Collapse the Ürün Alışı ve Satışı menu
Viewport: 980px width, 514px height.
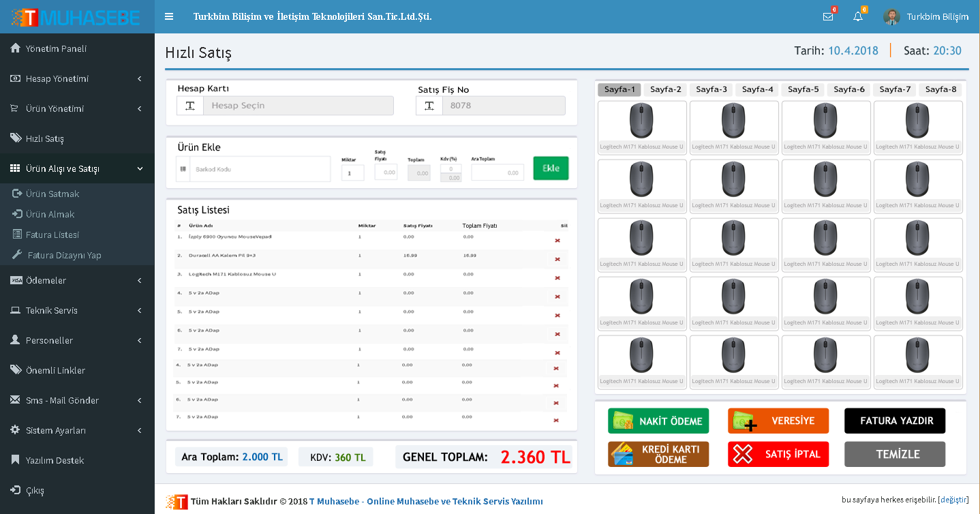click(x=77, y=168)
